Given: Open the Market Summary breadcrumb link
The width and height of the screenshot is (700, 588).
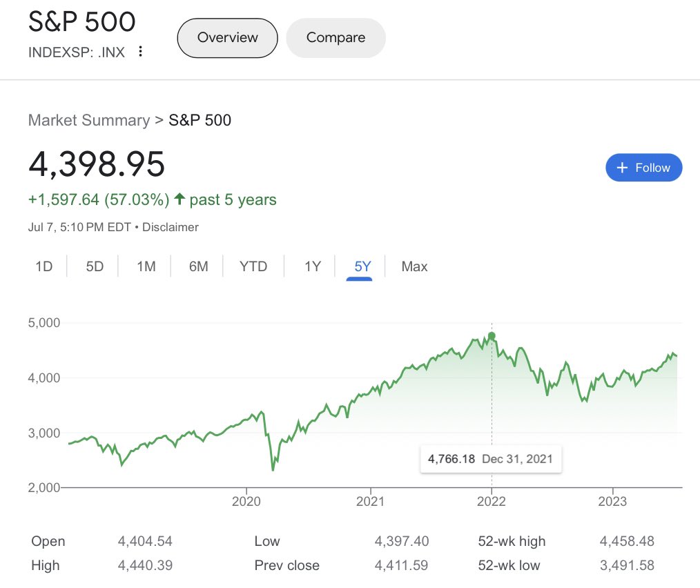Looking at the screenshot, I should pos(89,120).
